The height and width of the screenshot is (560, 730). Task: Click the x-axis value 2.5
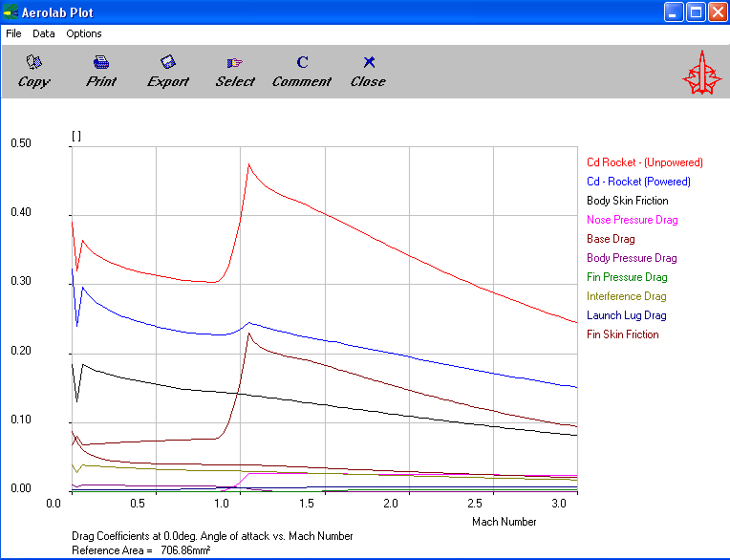475,504
